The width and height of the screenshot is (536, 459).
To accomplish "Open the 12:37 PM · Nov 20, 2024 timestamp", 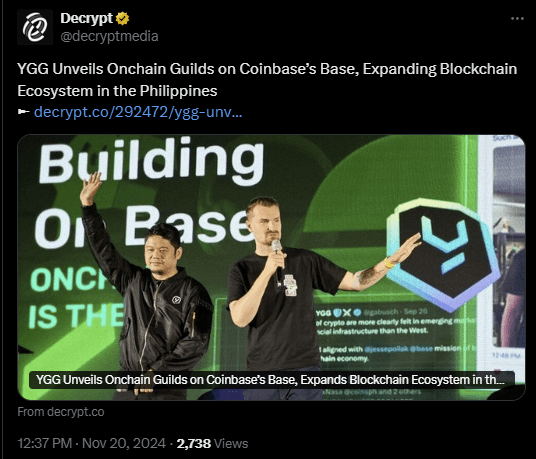I will [92, 443].
